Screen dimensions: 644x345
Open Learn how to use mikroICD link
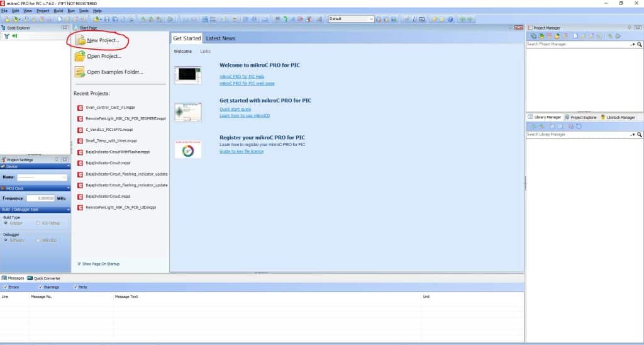245,116
